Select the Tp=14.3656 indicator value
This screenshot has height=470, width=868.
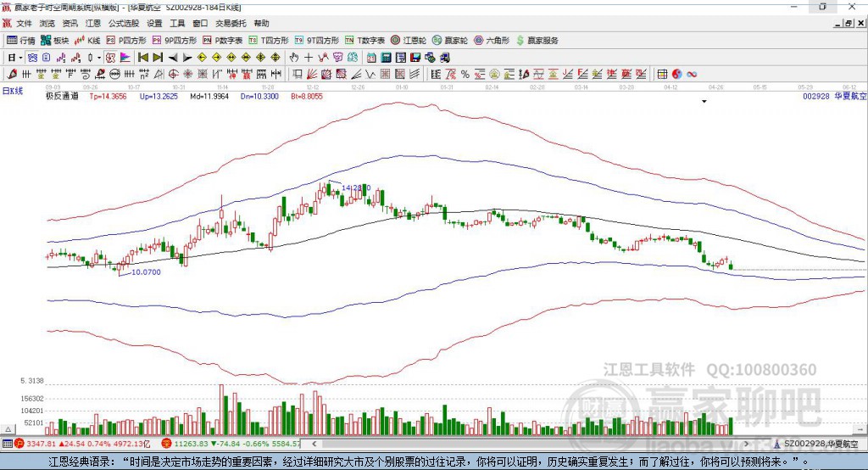[108, 96]
